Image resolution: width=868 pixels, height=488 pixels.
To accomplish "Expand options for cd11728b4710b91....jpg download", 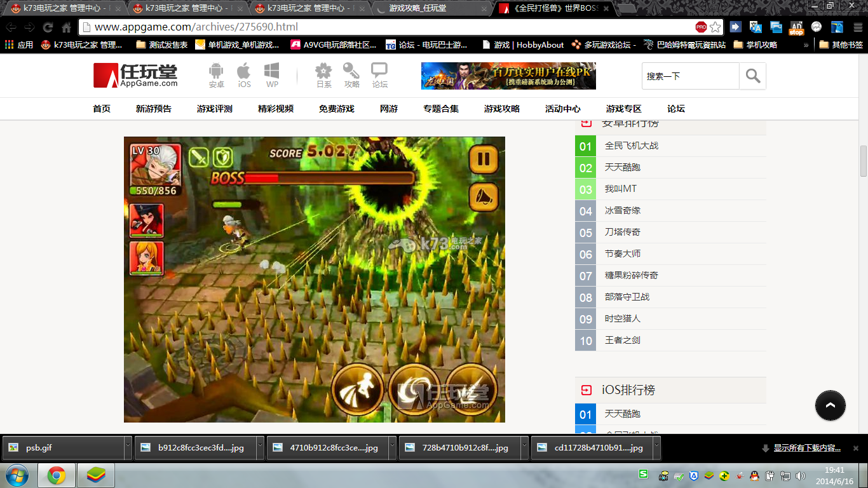I will click(x=656, y=448).
